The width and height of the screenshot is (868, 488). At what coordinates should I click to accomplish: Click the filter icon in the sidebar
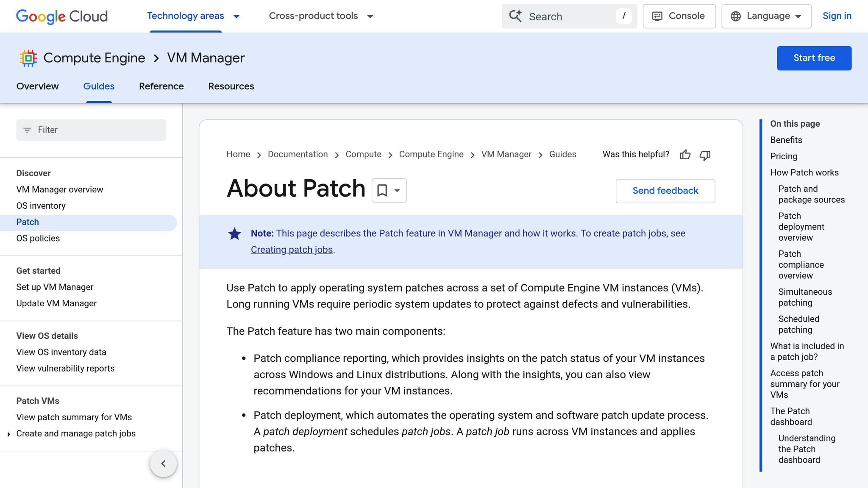click(27, 130)
